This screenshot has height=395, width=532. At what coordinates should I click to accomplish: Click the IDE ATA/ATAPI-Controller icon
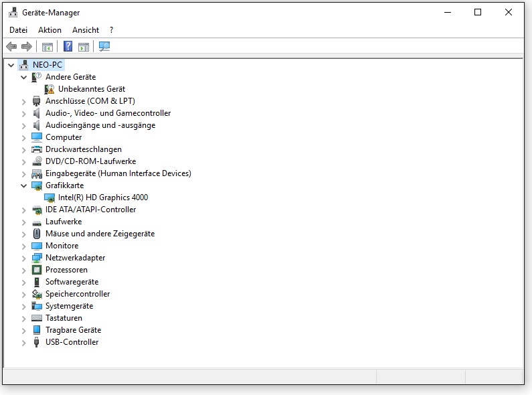click(x=37, y=210)
